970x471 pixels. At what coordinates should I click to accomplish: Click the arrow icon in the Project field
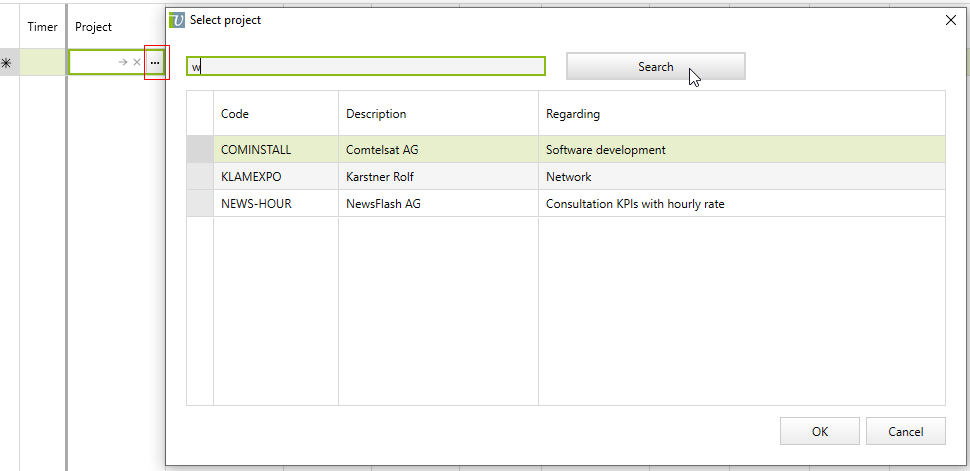tap(122, 62)
